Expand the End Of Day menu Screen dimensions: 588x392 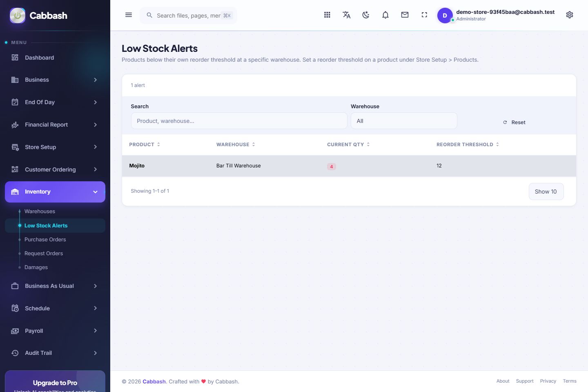[55, 102]
